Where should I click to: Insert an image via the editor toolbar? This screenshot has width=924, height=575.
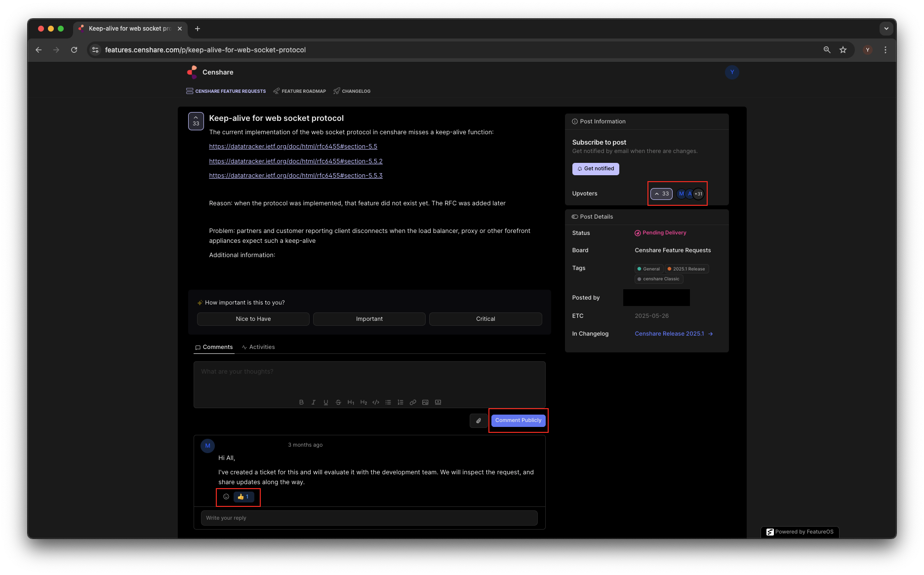[425, 402]
